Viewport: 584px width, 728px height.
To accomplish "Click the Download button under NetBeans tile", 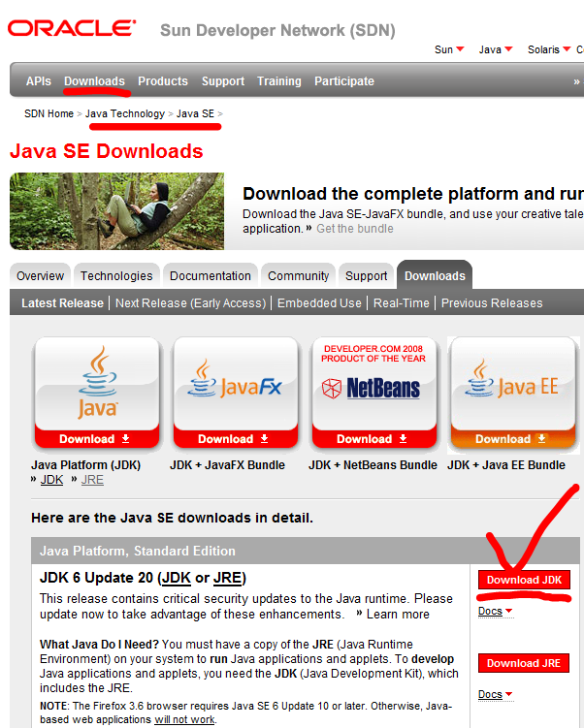I will point(374,439).
